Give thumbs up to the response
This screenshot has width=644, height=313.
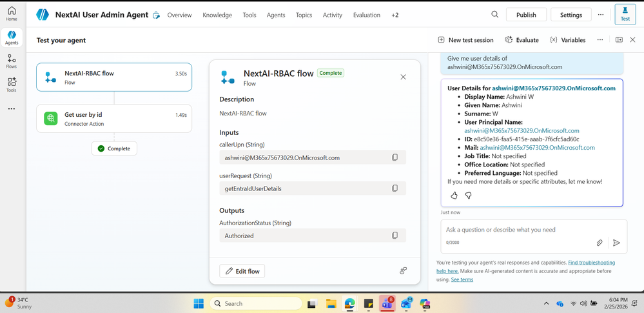(454, 196)
